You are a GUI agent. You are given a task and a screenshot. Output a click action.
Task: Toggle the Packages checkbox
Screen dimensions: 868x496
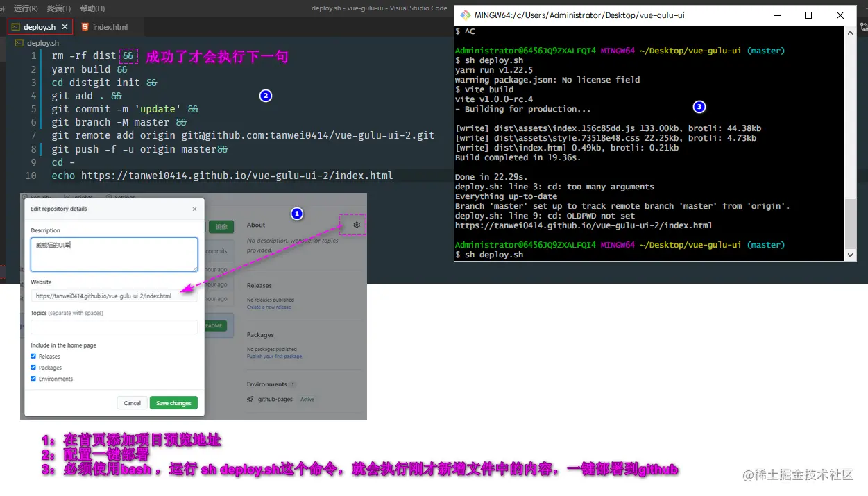33,368
